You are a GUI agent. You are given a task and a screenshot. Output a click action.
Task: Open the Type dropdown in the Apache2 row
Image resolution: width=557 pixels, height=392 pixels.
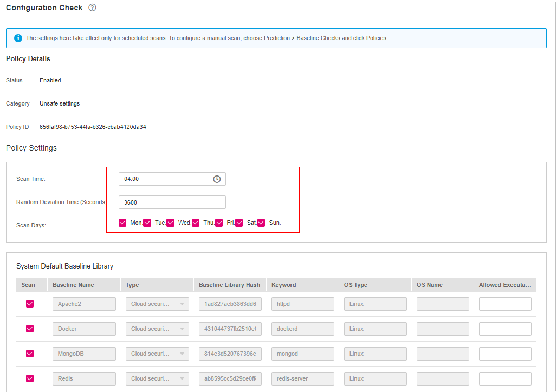[x=157, y=304]
